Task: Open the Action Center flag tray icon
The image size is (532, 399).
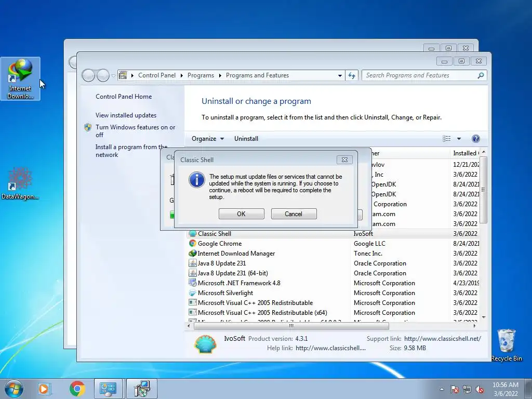Action: click(455, 389)
